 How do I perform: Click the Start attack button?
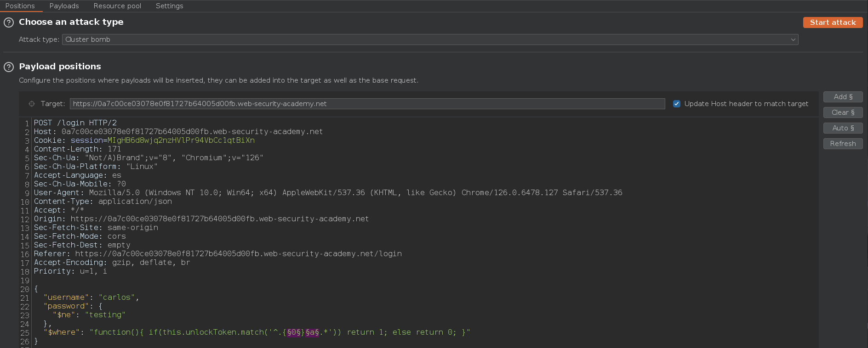[x=833, y=22]
